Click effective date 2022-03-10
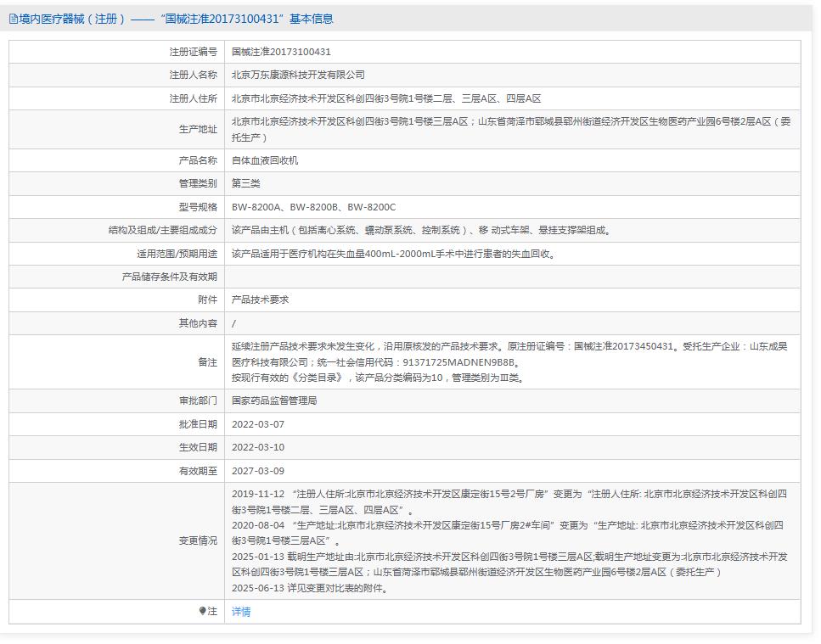This screenshot has height=644, width=821. coord(257,447)
